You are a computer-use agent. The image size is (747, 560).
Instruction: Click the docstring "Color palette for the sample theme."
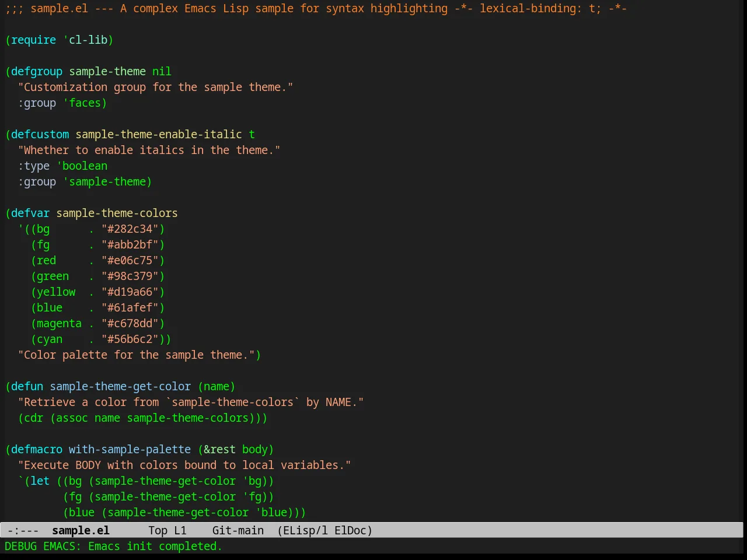pos(137,355)
